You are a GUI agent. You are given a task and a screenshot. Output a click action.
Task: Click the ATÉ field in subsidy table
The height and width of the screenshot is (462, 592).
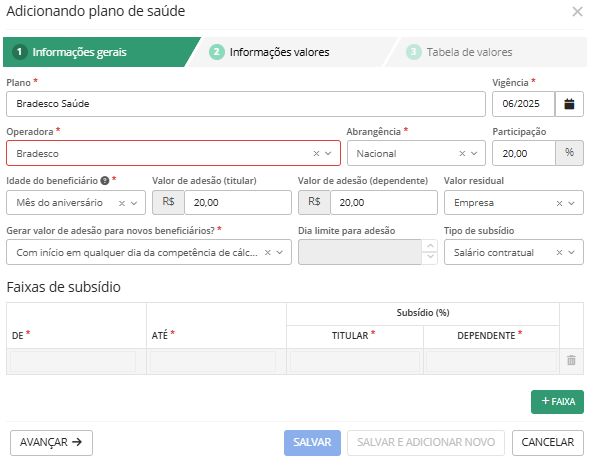213,361
